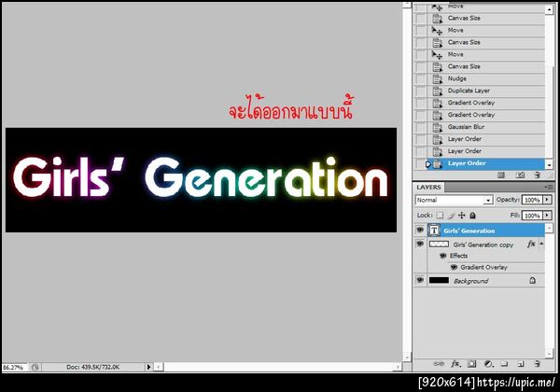Viewport: 560px width, 392px height.
Task: Delete layer with Layers panel trash icon
Action: [538, 364]
